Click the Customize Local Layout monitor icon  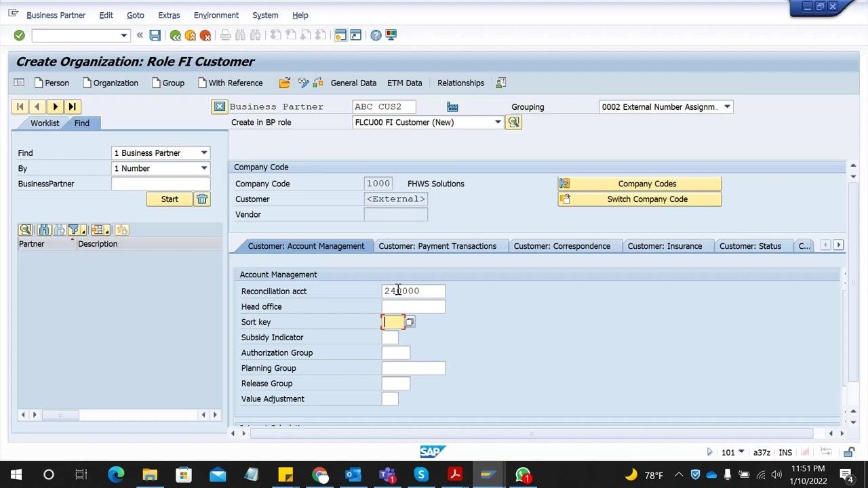coord(391,35)
